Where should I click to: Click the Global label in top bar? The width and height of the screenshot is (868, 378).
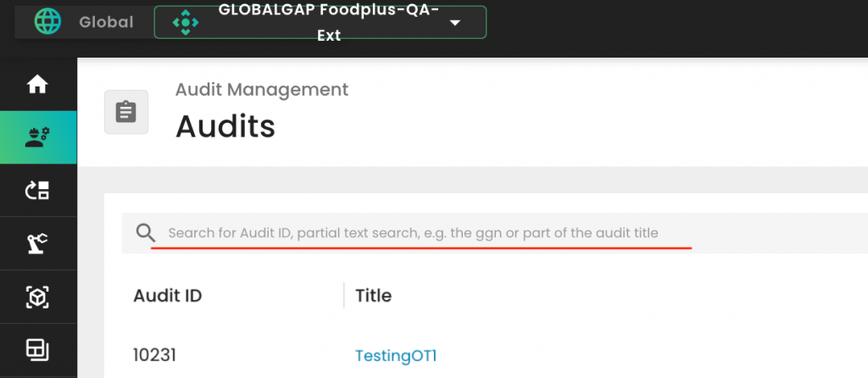pyautogui.click(x=106, y=22)
